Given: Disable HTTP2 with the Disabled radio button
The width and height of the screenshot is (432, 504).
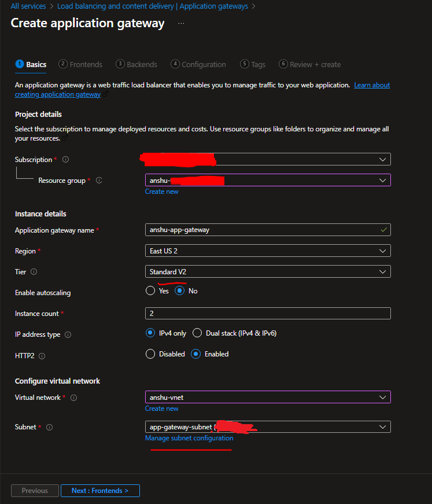Looking at the screenshot, I should [150, 354].
